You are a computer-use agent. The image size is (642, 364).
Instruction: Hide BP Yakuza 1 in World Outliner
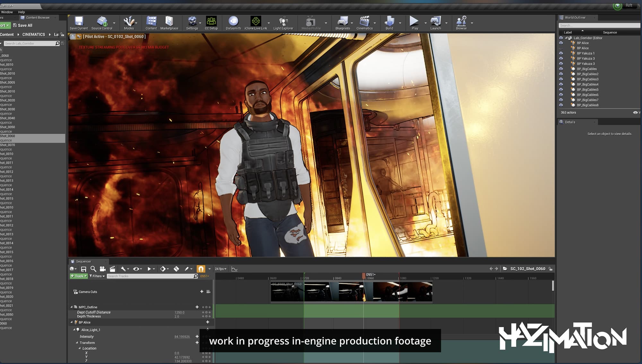[x=561, y=53]
